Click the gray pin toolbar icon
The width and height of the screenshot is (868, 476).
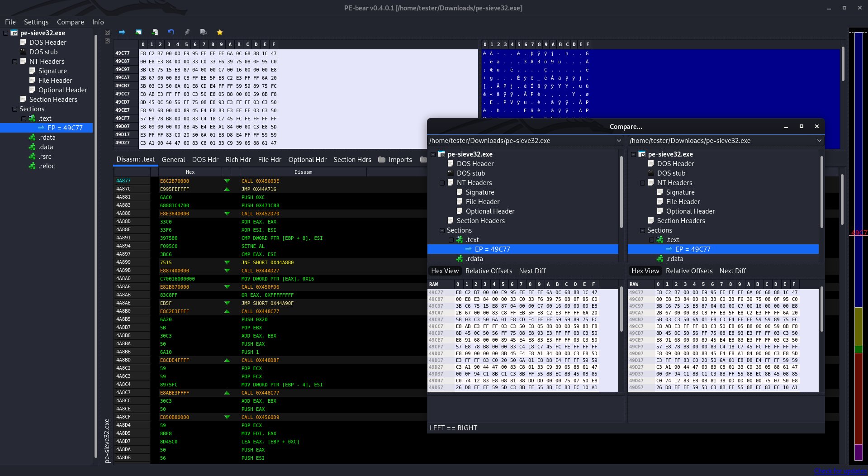coord(187,32)
